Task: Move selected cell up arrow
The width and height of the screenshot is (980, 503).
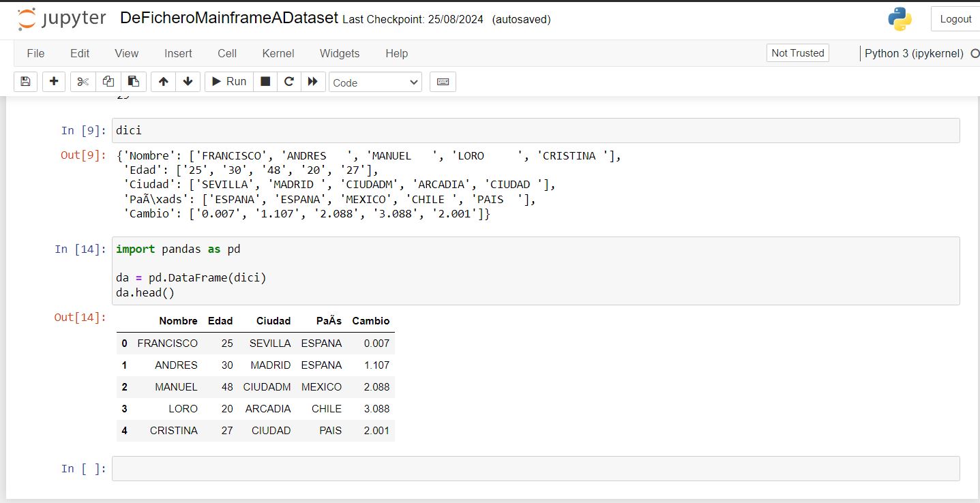Action: click(163, 82)
